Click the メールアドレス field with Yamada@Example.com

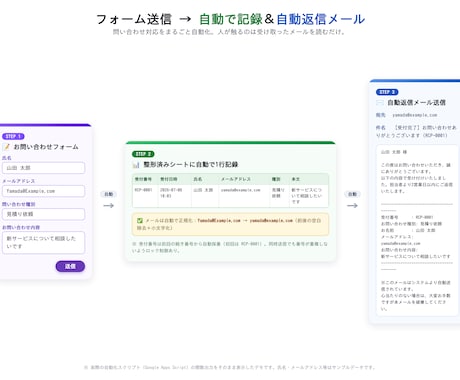[x=43, y=191]
